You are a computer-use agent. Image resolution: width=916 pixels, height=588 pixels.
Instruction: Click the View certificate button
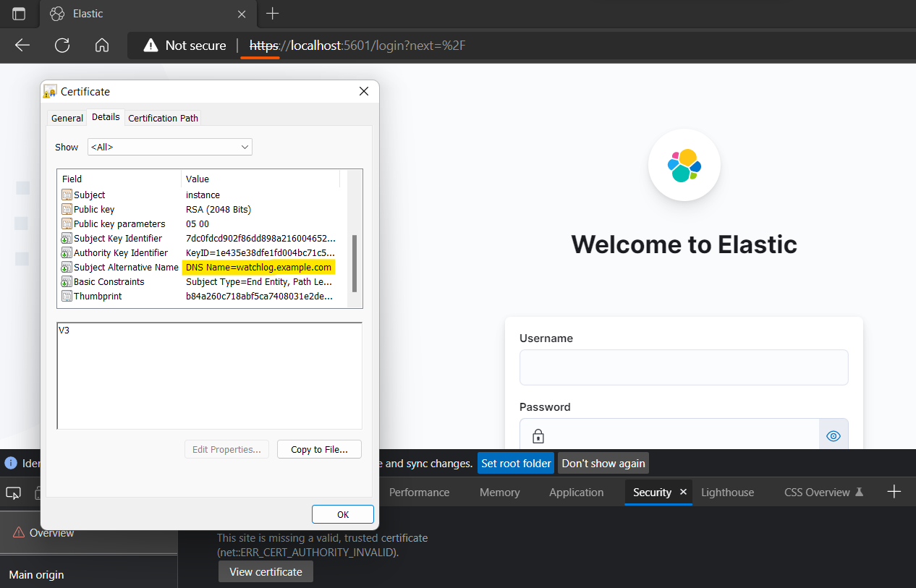266,571
